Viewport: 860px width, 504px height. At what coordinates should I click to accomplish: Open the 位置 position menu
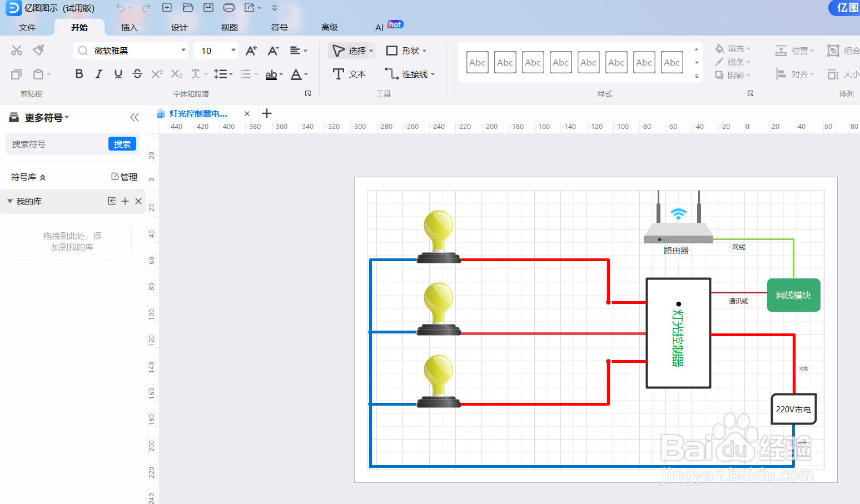coord(795,51)
